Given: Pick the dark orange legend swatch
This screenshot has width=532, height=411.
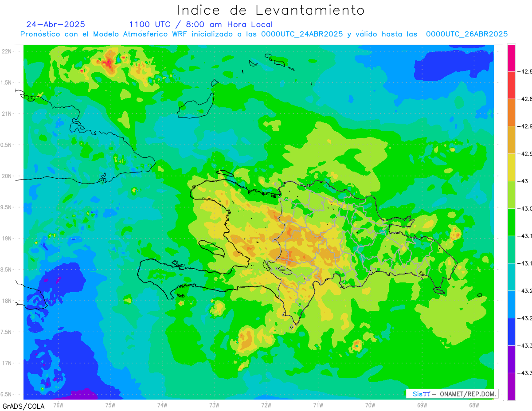Looking at the screenshot, I should point(511,113).
